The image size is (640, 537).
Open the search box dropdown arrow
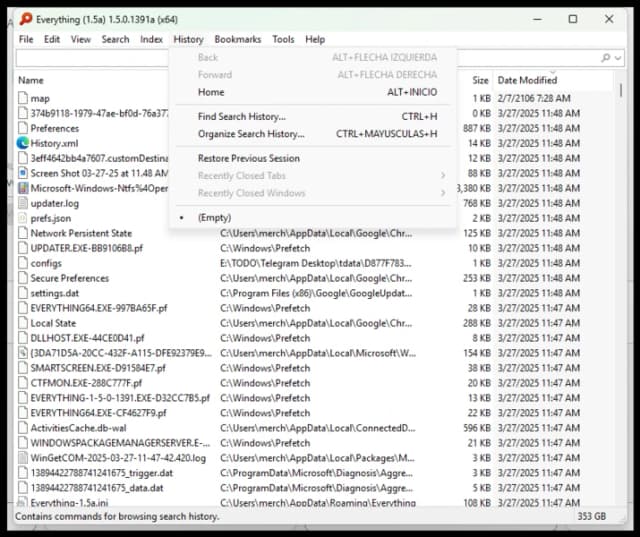pyautogui.click(x=618, y=58)
